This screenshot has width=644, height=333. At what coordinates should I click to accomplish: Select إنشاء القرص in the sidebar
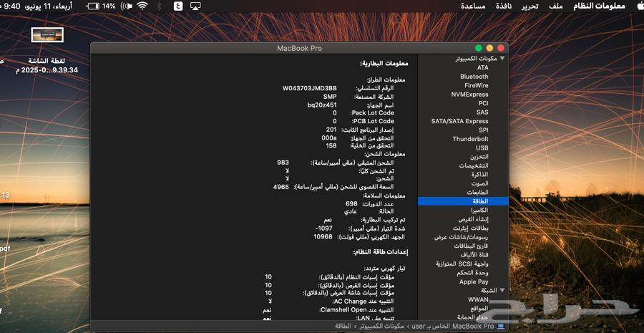coord(474,219)
